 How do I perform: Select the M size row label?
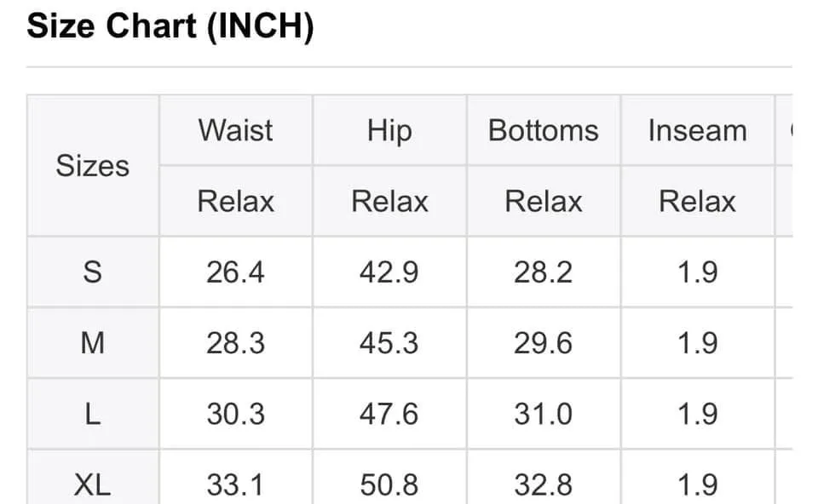(x=93, y=343)
